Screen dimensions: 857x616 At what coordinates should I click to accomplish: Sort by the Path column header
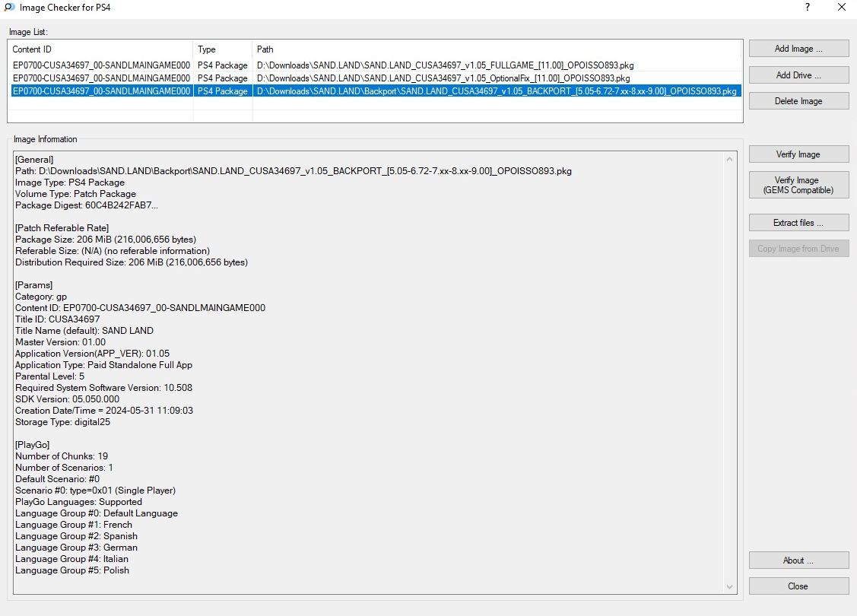pos(497,49)
